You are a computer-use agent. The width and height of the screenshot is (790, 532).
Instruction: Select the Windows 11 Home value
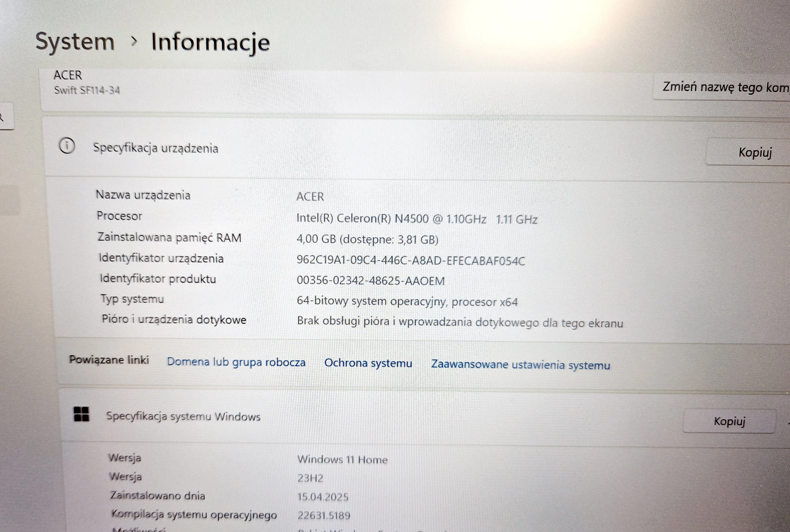tap(342, 460)
